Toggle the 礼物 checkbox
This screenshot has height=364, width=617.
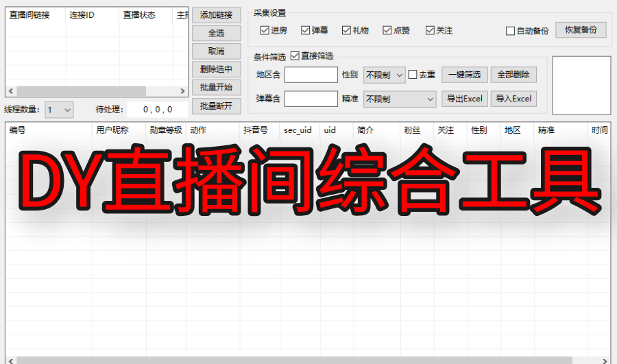point(346,31)
